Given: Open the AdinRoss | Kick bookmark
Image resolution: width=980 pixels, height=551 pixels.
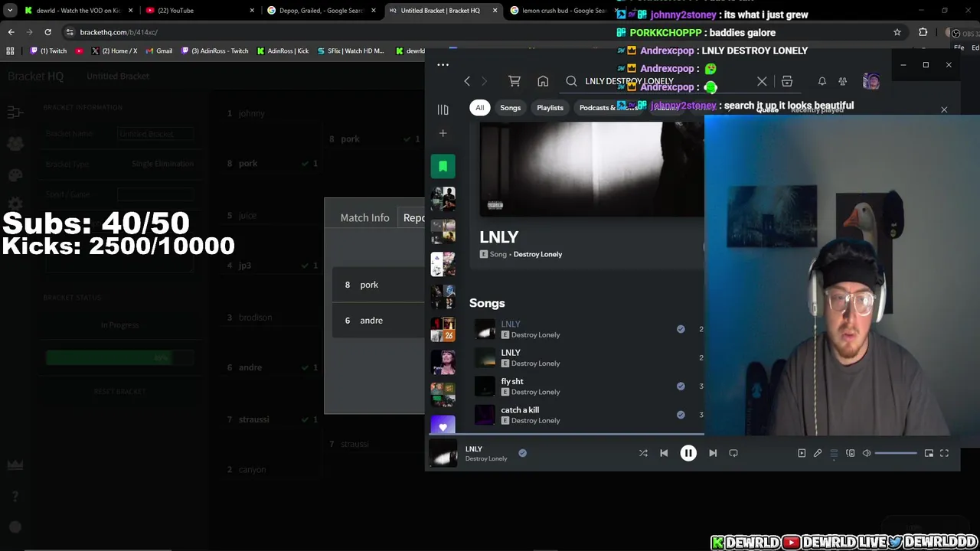Looking at the screenshot, I should [x=283, y=51].
